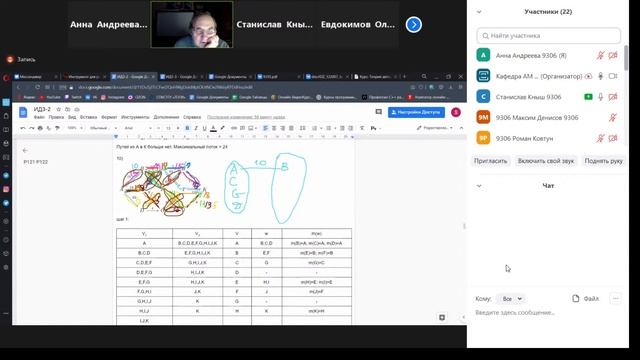
Task: Click the Google Docs home icon
Action: click(23, 112)
